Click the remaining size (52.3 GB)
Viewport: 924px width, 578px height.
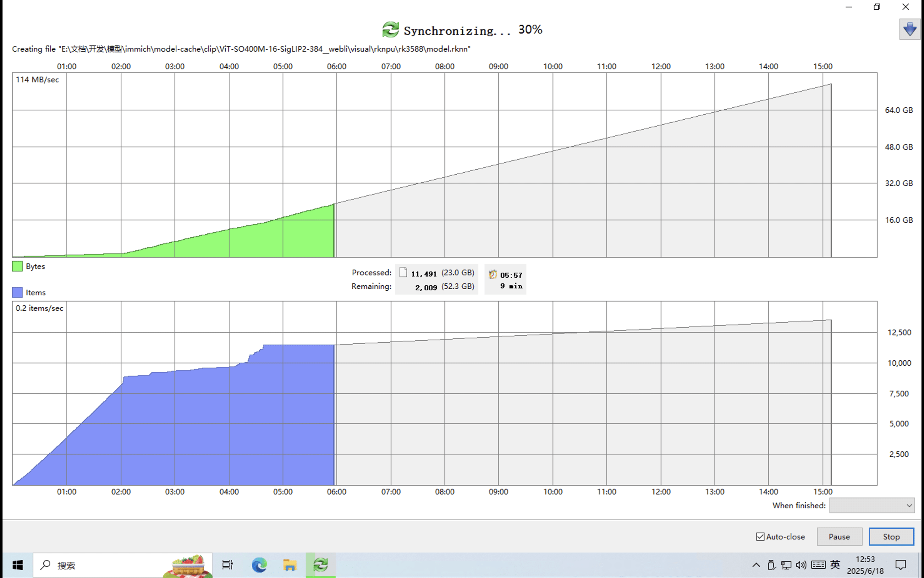[x=458, y=286]
